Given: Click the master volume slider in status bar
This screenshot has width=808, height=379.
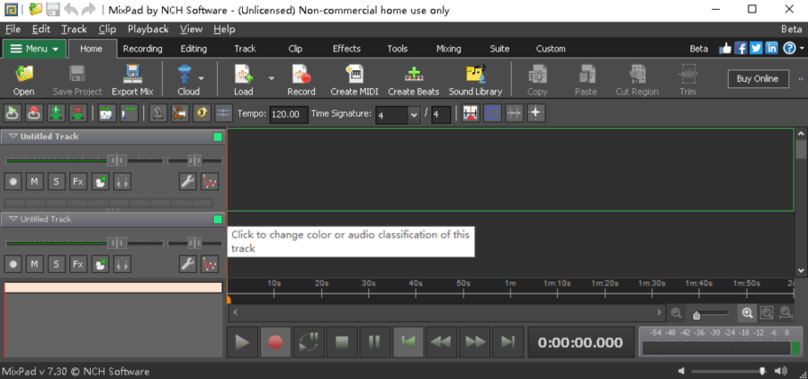Looking at the screenshot, I should tap(728, 371).
